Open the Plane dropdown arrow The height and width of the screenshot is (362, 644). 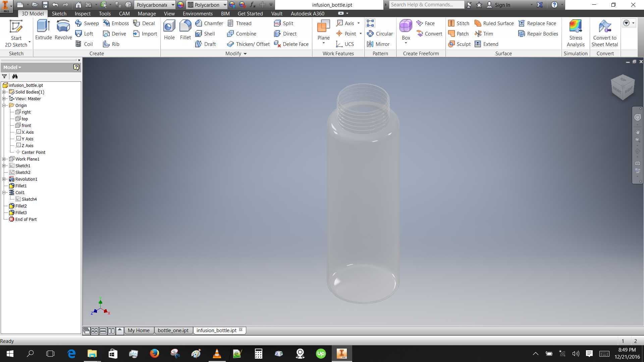(x=323, y=43)
